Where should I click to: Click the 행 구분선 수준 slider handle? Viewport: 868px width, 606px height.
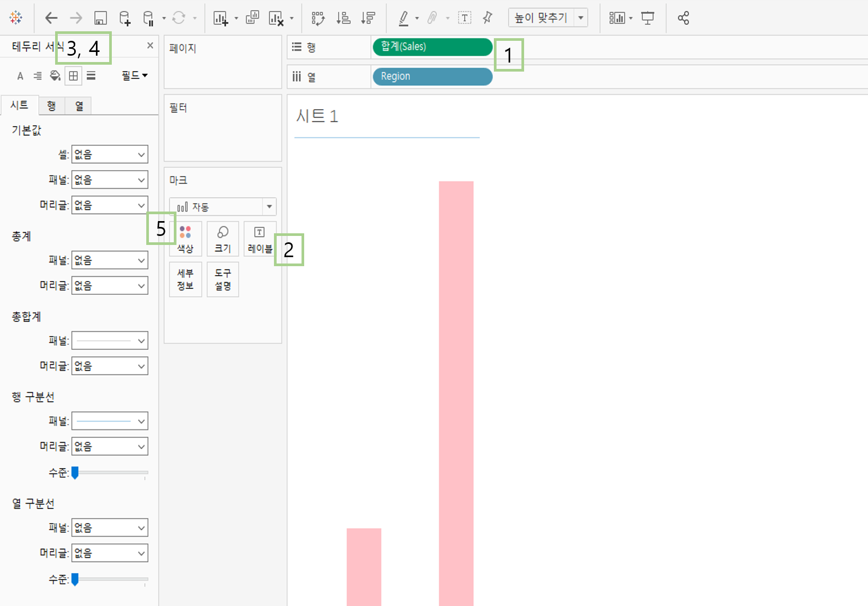[x=75, y=472]
